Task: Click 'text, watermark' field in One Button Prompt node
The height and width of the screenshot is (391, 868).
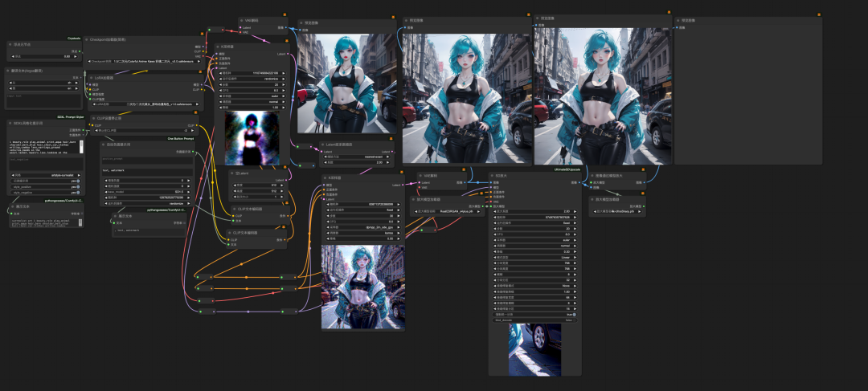Action: pos(147,172)
